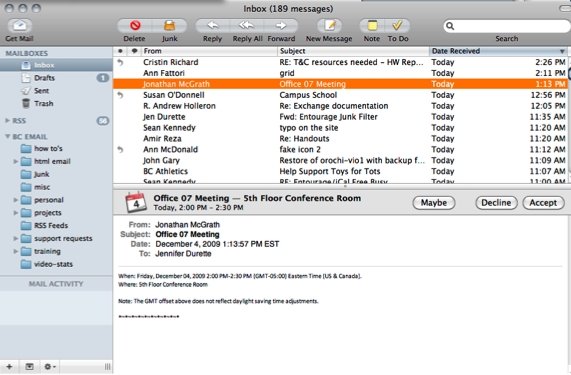Viewport: 571px width, 375px height.
Task: Open Re: Exchange documentation message
Action: point(340,106)
